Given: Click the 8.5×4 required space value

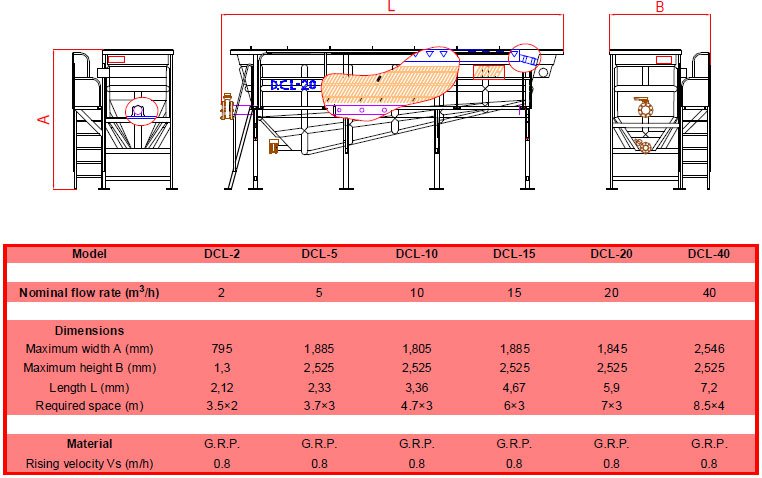Looking at the screenshot, I should (x=707, y=406).
